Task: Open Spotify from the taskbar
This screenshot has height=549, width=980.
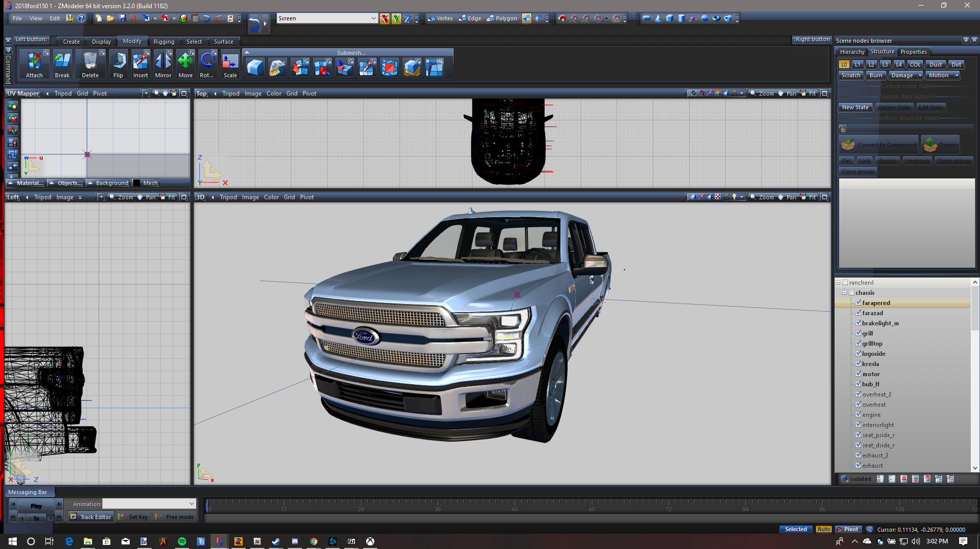Action: (182, 541)
